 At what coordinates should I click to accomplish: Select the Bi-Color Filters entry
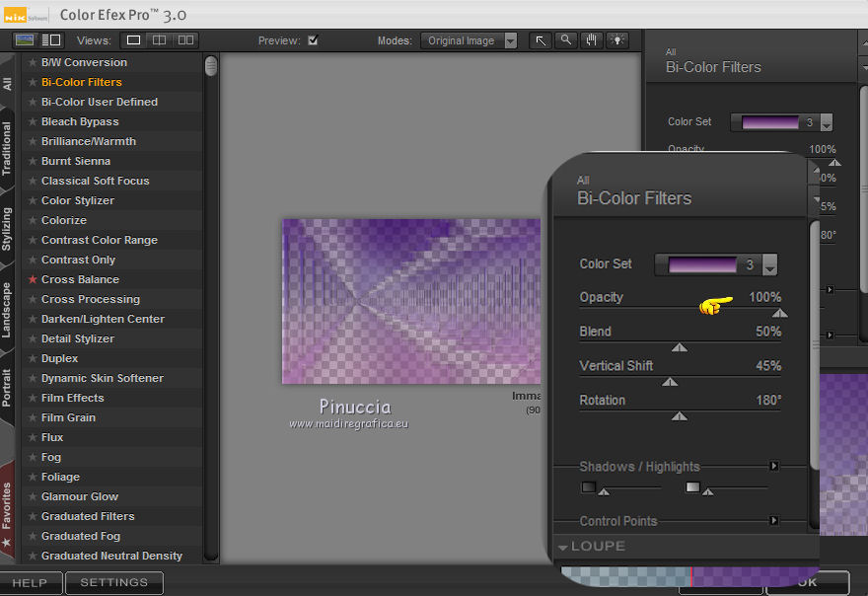(x=81, y=82)
